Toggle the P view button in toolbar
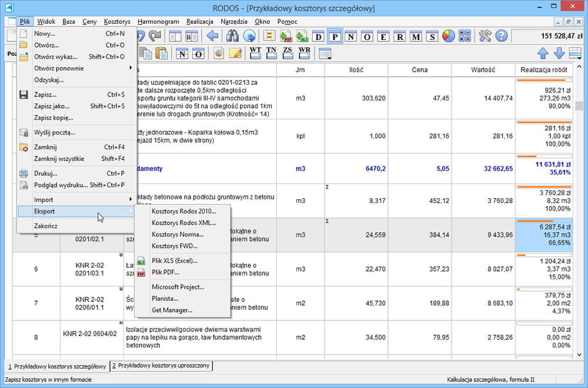Screen dimensions: 588x388 click(x=335, y=36)
